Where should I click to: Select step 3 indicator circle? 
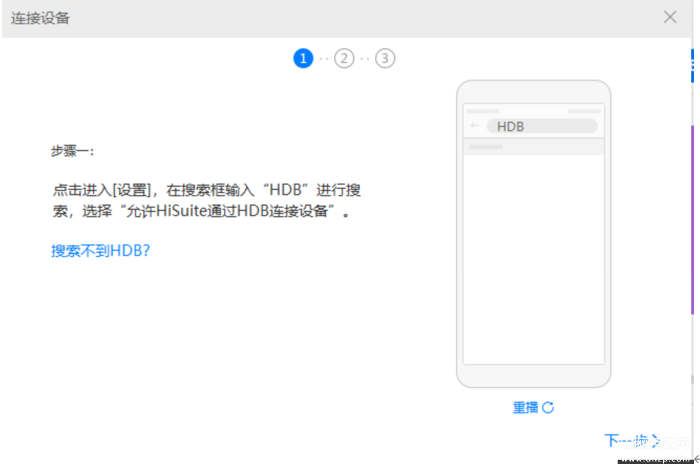coord(385,58)
